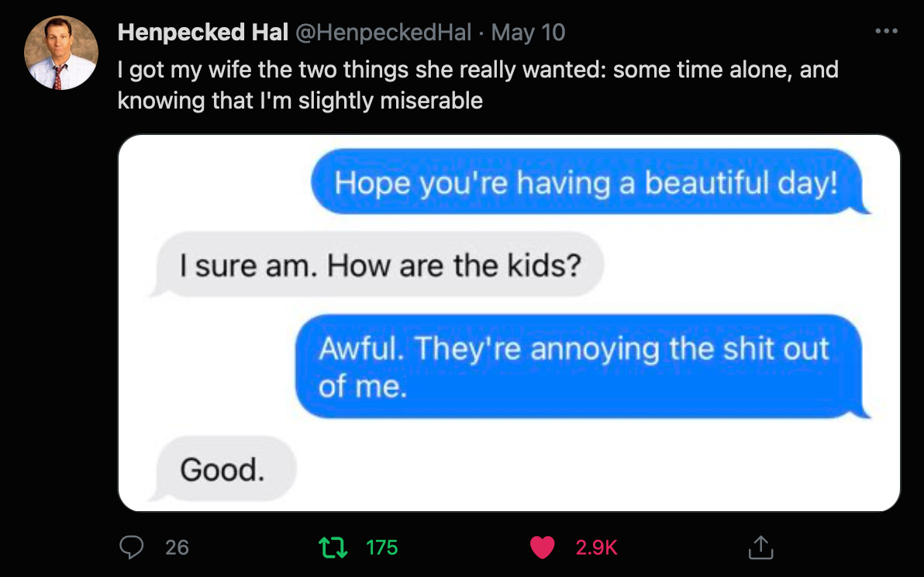Image resolution: width=924 pixels, height=577 pixels.
Task: Click the 'I sure am. How are the kids?' bubble
Action: (380, 266)
